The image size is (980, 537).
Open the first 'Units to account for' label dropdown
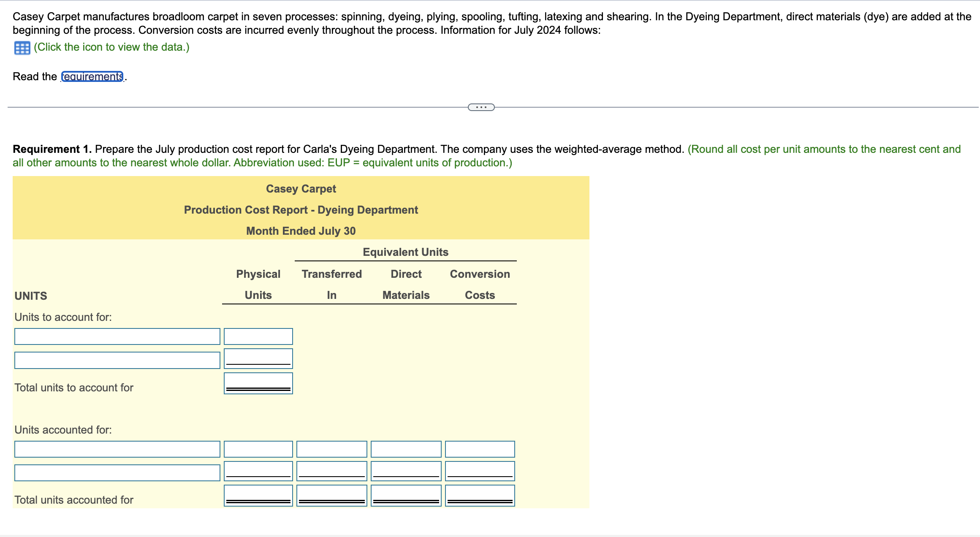click(x=117, y=336)
